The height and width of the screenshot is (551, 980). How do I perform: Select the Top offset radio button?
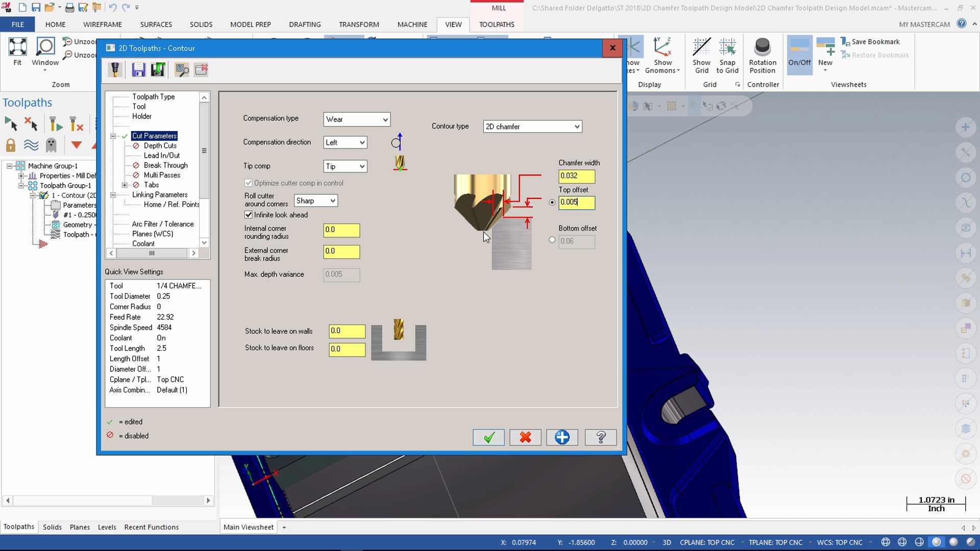(x=553, y=202)
